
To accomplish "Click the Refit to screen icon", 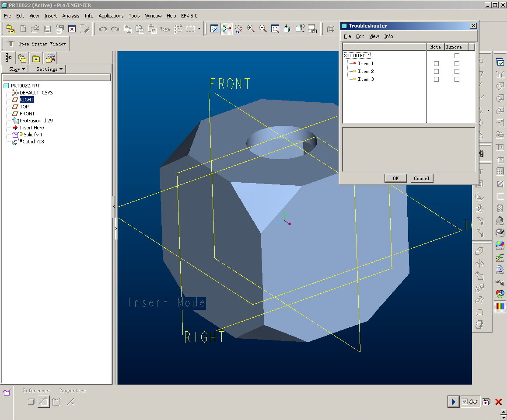I will pyautogui.click(x=275, y=29).
